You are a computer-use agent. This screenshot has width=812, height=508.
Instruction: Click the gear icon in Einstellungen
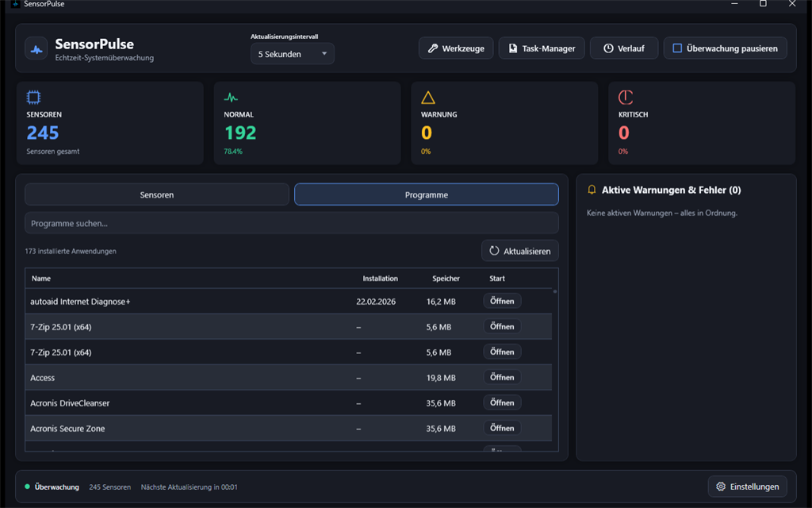click(x=721, y=487)
